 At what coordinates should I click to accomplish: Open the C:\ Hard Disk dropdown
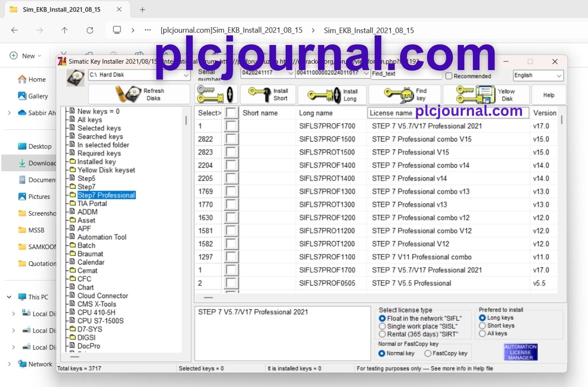pos(139,75)
